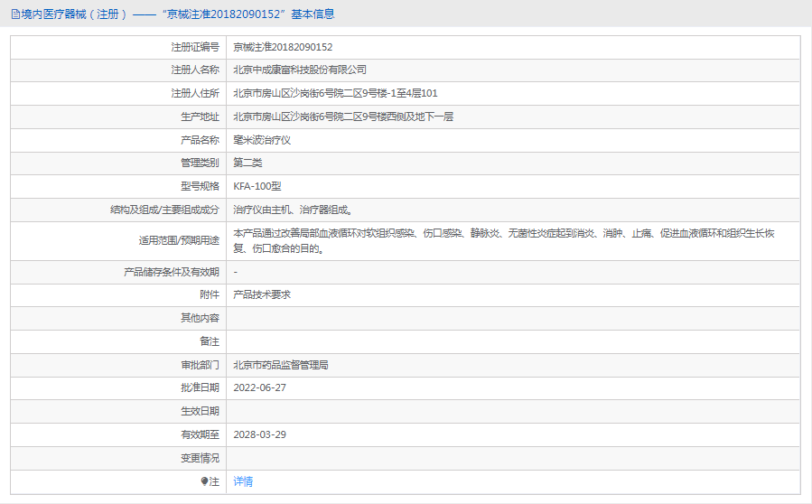The image size is (812, 504).
Task: Click the 备注 label
Action: point(210,341)
